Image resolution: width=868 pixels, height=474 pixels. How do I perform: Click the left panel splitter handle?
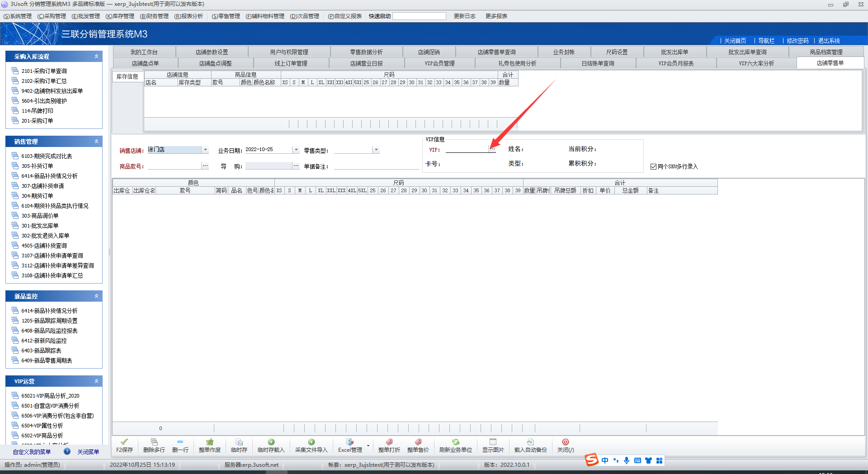click(x=109, y=252)
